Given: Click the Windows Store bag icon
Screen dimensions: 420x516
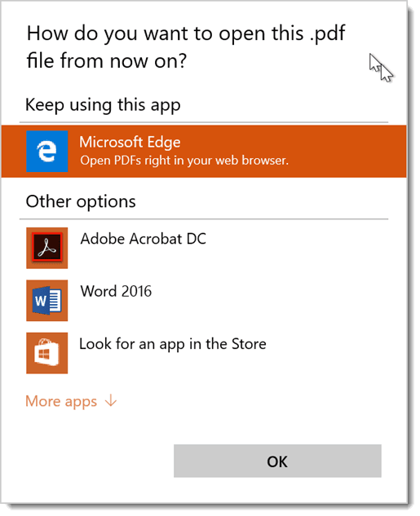Looking at the screenshot, I should pyautogui.click(x=47, y=353).
